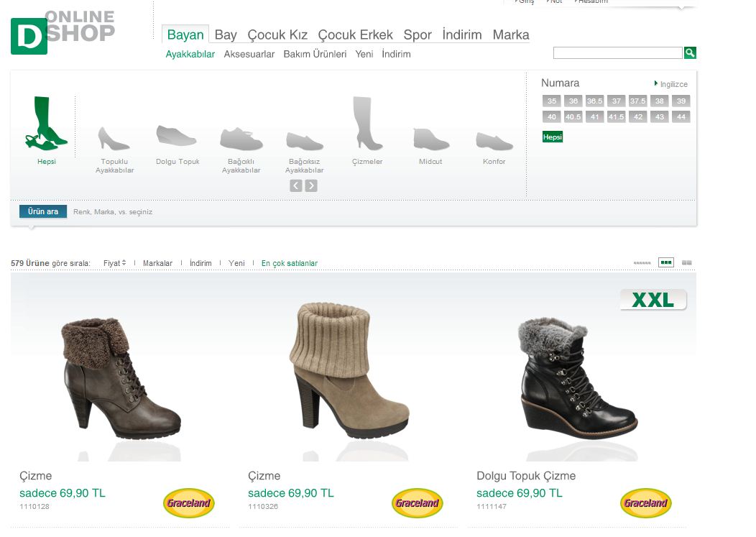Enable the Hepsi size filter
Screen dimensions: 756x537
click(x=551, y=135)
